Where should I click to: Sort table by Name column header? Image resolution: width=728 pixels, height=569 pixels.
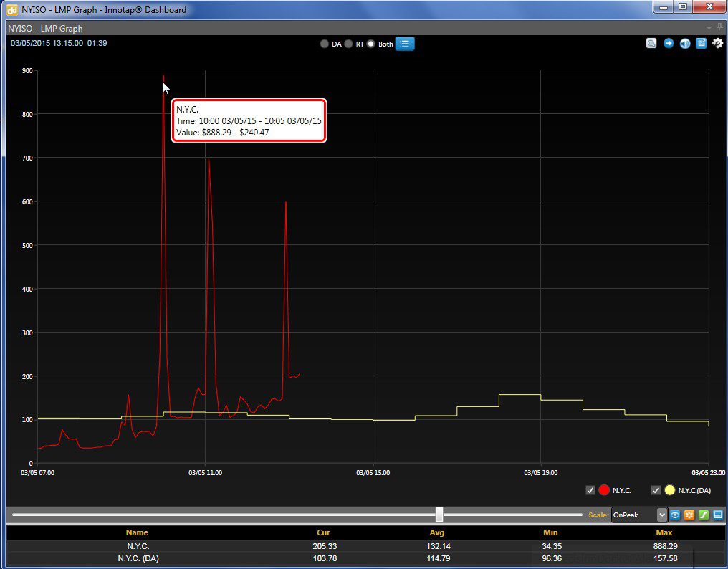point(137,532)
